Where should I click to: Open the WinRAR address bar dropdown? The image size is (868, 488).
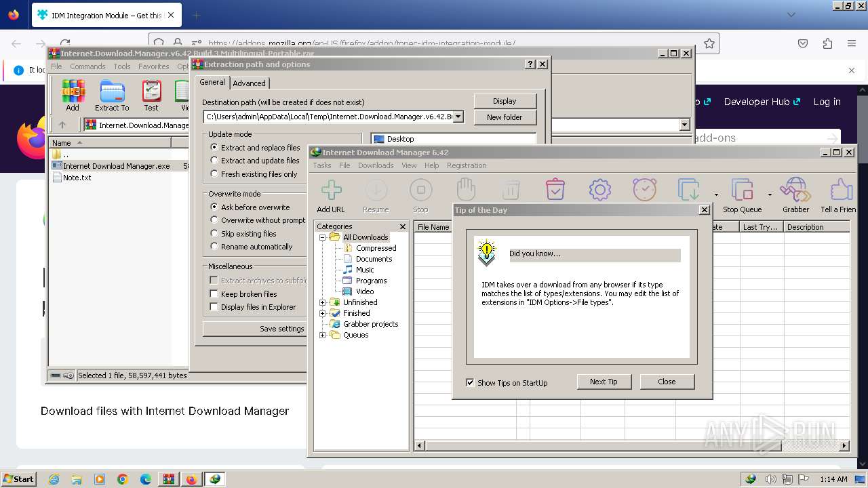pyautogui.click(x=684, y=125)
